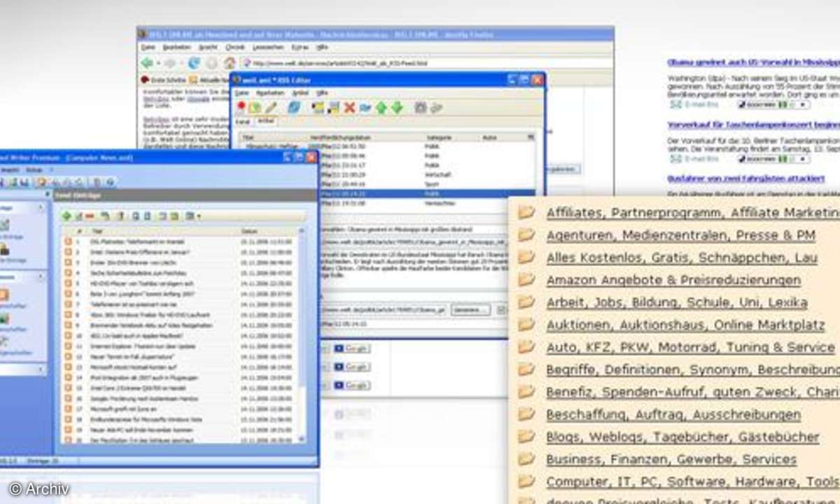
Task: Open Begriffe, Definitionen, Synonym link
Action: [693, 370]
